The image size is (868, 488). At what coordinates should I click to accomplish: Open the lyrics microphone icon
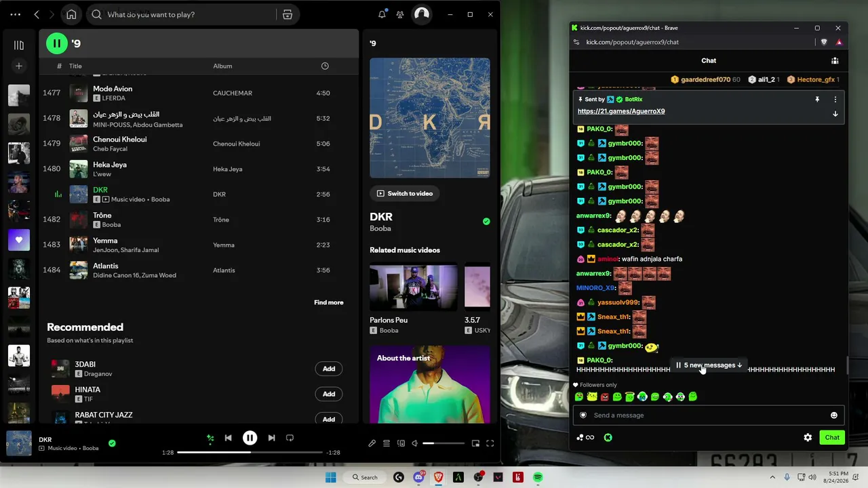(x=372, y=443)
